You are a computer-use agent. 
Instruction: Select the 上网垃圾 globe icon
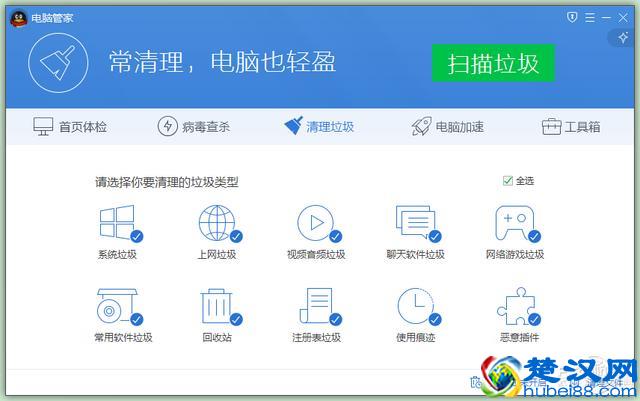click(217, 223)
